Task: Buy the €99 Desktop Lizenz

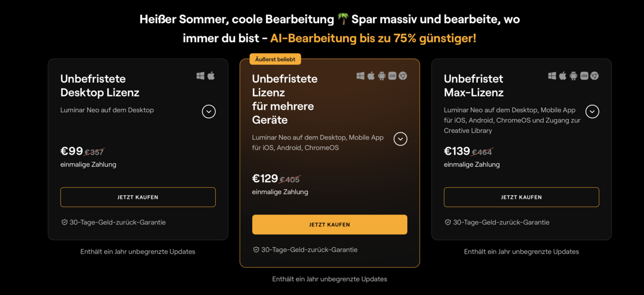Action: coord(138,197)
